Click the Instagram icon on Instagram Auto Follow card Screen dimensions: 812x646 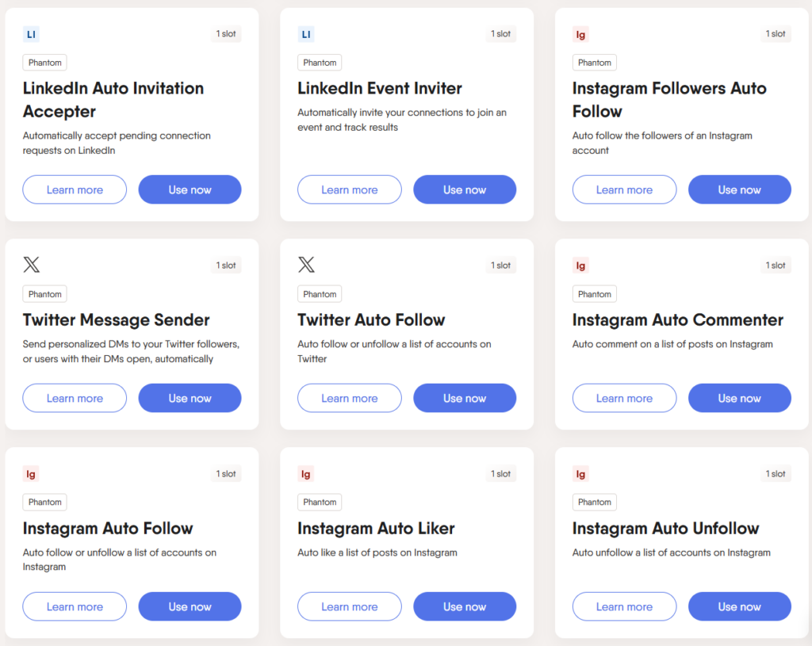pyautogui.click(x=31, y=474)
